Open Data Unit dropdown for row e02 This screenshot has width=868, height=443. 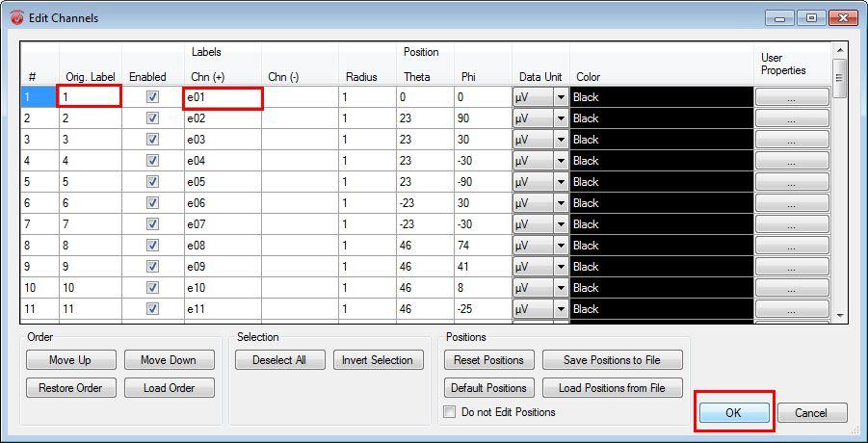(561, 118)
